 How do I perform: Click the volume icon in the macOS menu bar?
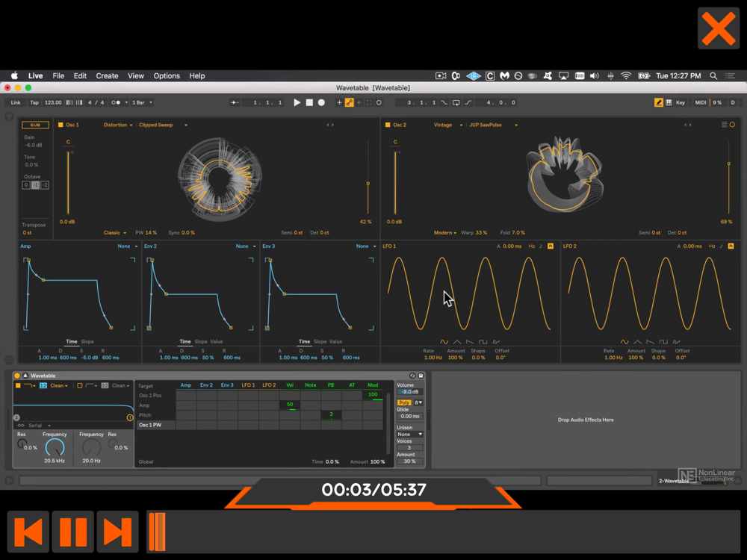click(x=594, y=75)
